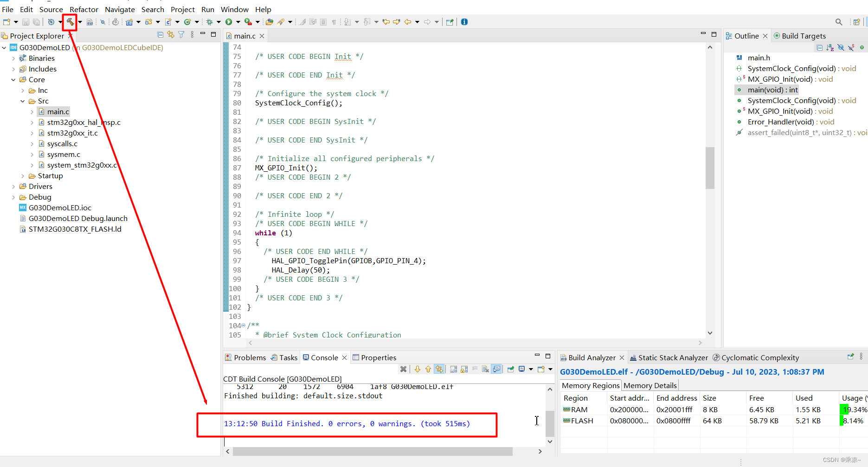Expand the Drivers folder

click(13, 186)
